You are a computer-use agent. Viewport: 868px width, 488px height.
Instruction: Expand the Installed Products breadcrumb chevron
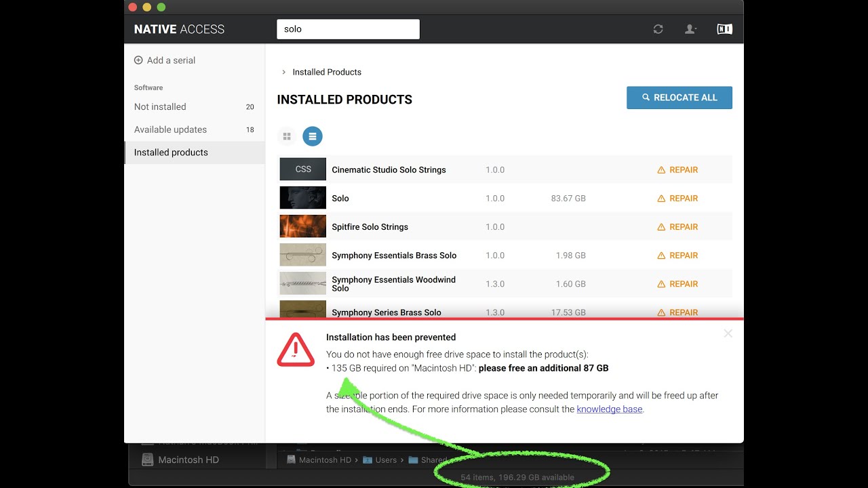[x=283, y=72]
